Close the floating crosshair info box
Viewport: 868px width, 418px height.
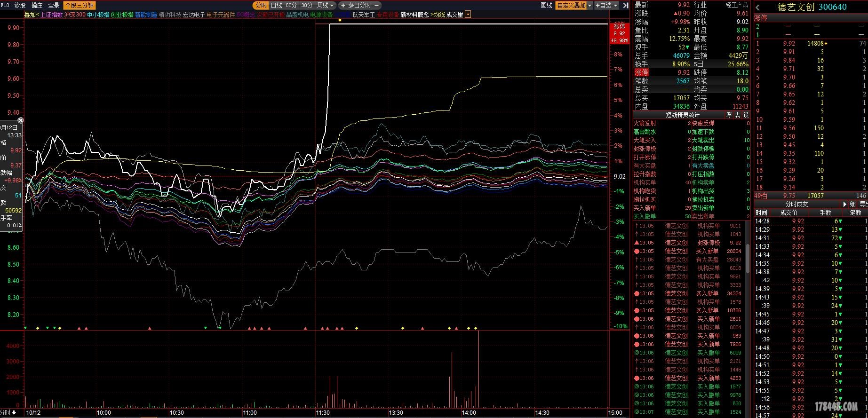[21, 120]
